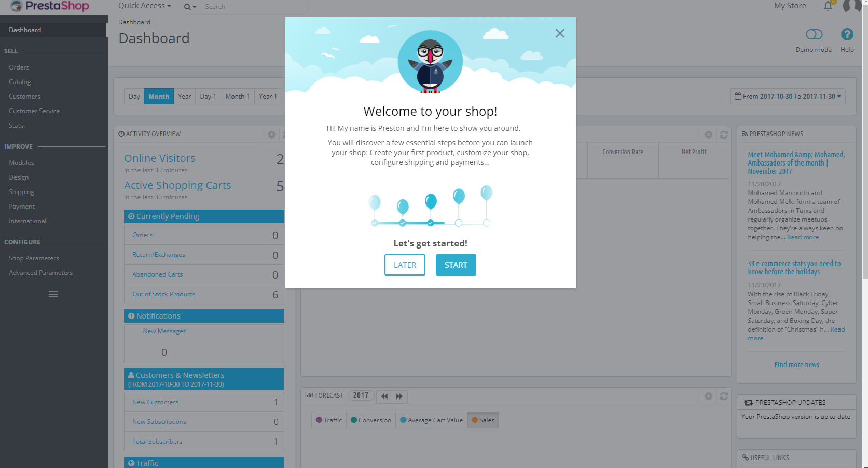Open Shipping in the sidebar
868x468 pixels.
coord(21,192)
